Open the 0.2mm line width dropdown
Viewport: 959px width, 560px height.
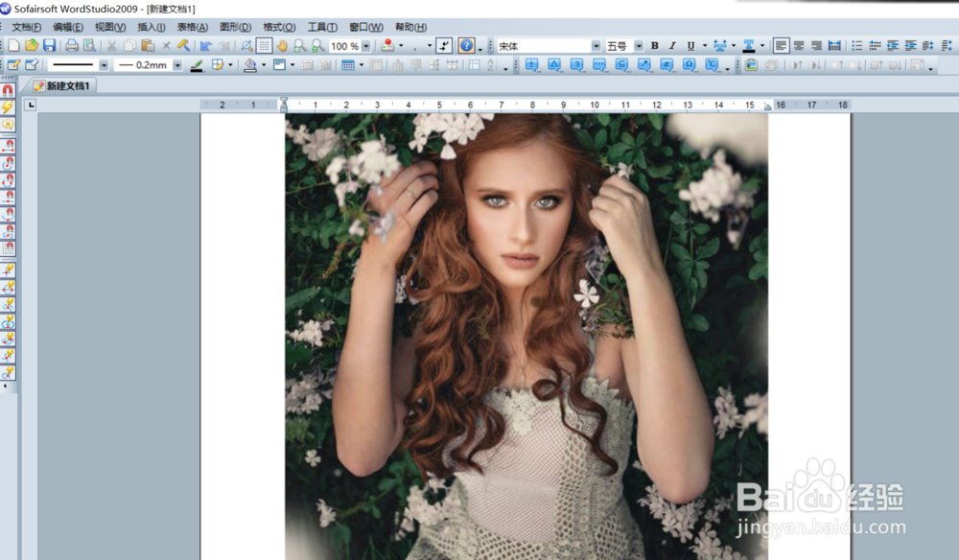click(177, 65)
